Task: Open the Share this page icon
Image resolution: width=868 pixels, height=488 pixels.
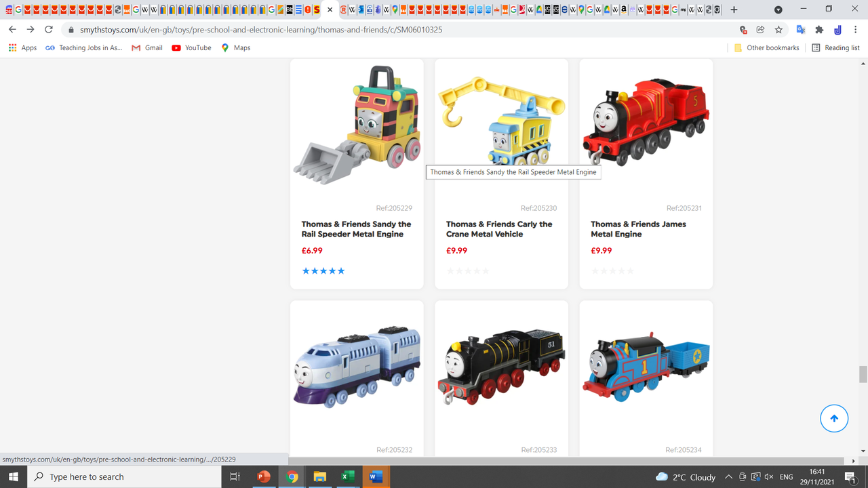Action: [x=760, y=30]
